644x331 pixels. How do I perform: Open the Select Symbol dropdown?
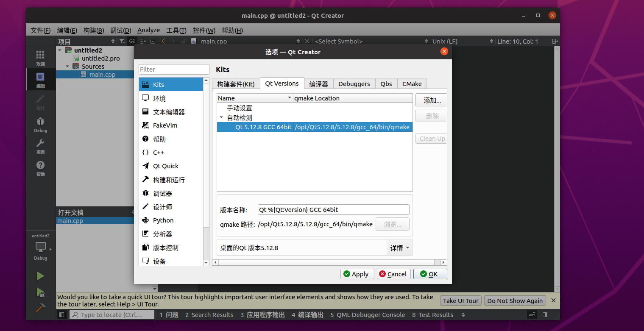pyautogui.click(x=371, y=41)
